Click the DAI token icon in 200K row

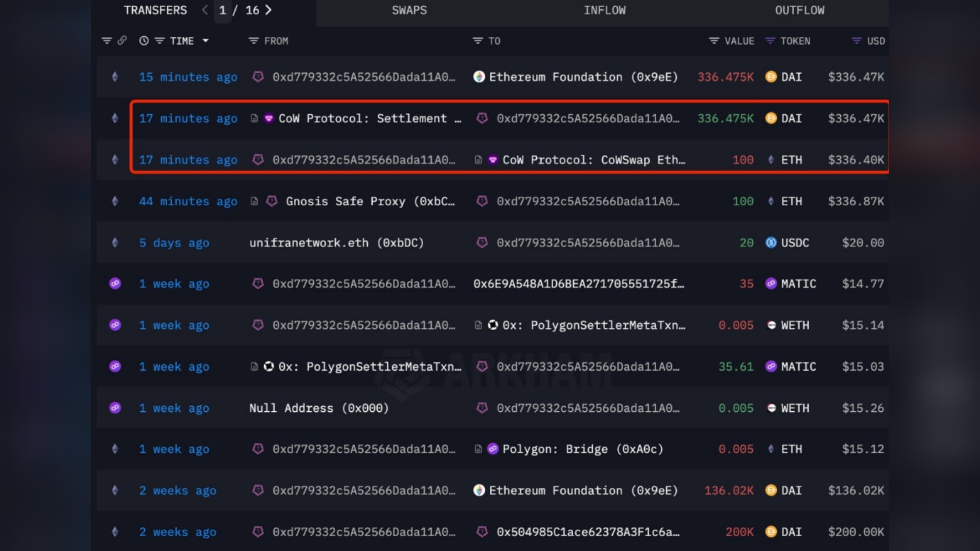tap(771, 532)
